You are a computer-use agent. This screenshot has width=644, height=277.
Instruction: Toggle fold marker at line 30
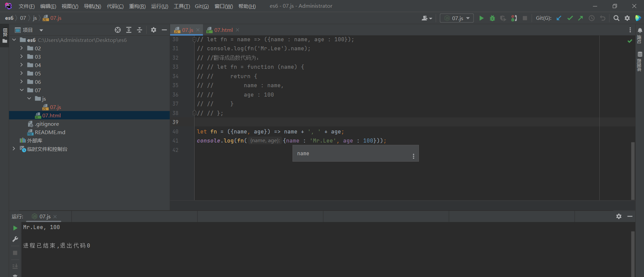[194, 40]
